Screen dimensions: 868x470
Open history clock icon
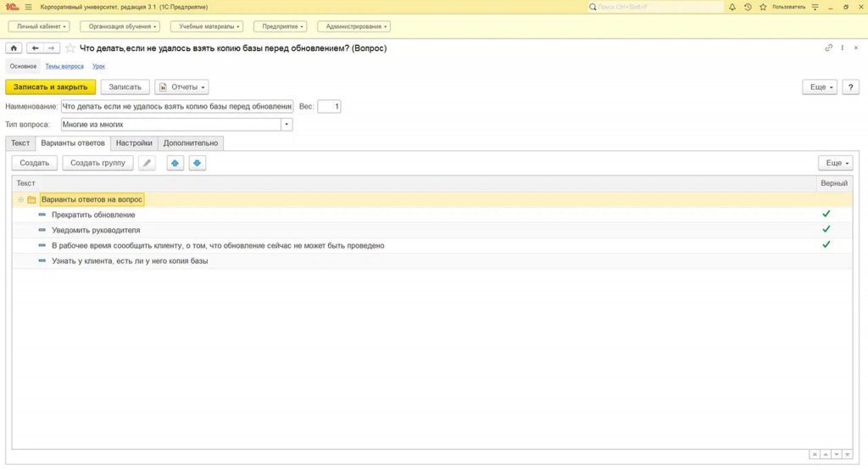[x=748, y=7]
